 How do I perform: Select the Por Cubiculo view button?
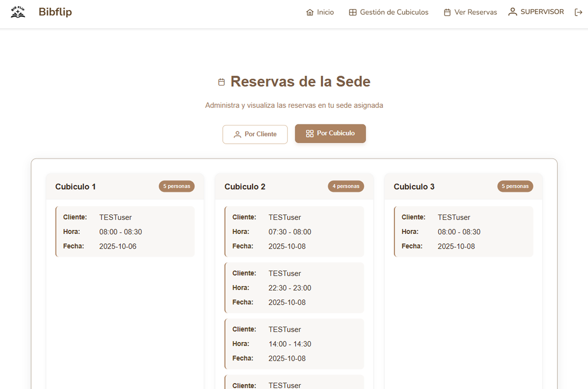[330, 133]
